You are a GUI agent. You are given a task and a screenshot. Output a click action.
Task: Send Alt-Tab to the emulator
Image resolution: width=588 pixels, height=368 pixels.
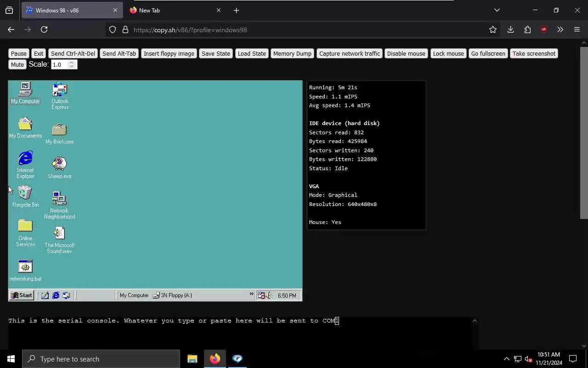click(x=119, y=53)
